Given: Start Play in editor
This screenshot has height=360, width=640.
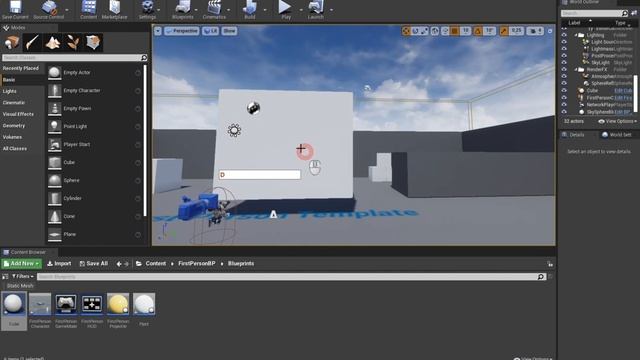Looking at the screenshot, I should 285,9.
